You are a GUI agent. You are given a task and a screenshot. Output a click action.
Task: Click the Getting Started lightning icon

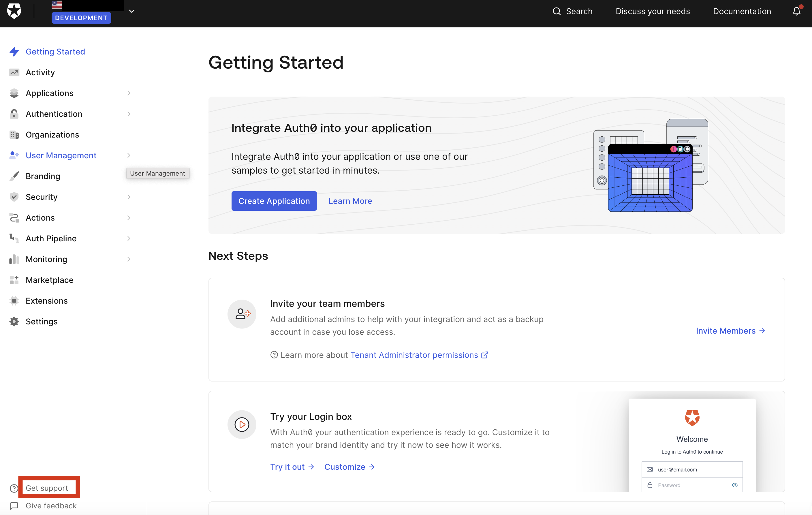point(14,52)
